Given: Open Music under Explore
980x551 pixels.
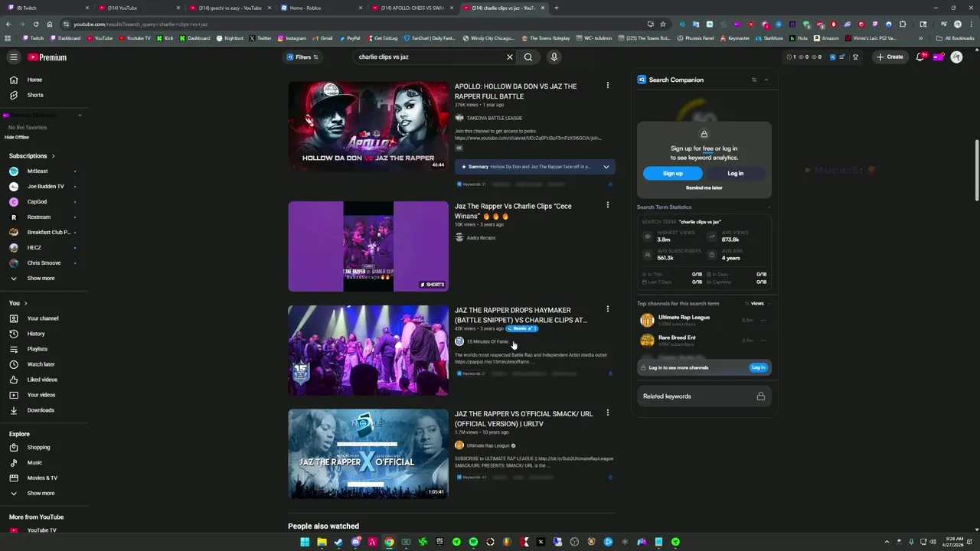Looking at the screenshot, I should (43, 462).
